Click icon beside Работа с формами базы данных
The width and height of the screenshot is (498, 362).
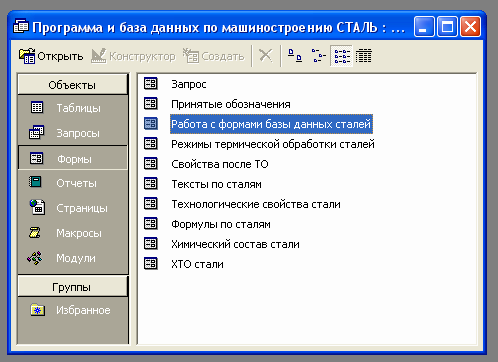tap(150, 123)
